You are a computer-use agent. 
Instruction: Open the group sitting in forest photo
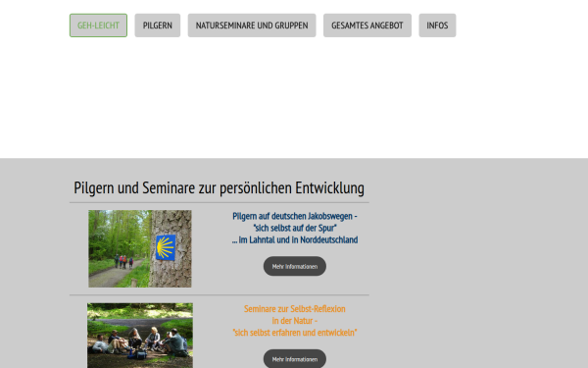click(x=140, y=336)
